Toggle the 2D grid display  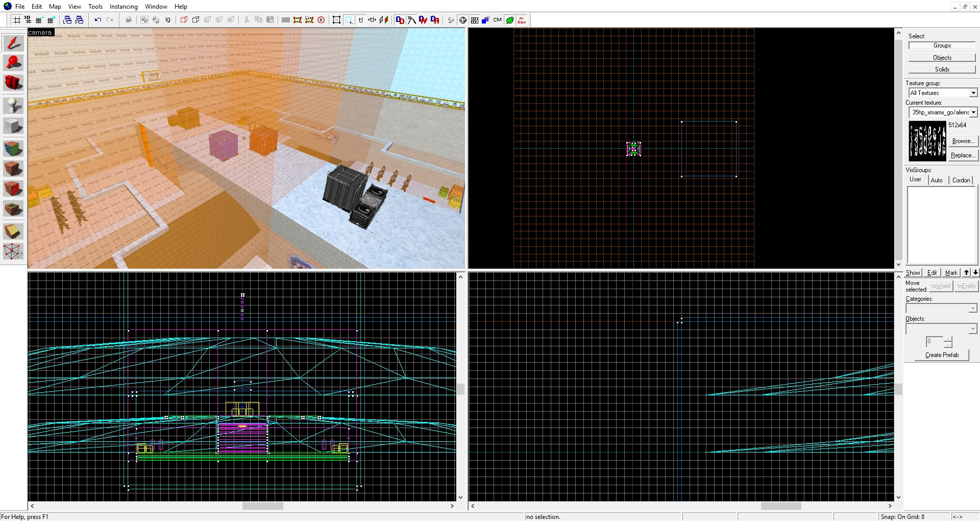(16, 20)
